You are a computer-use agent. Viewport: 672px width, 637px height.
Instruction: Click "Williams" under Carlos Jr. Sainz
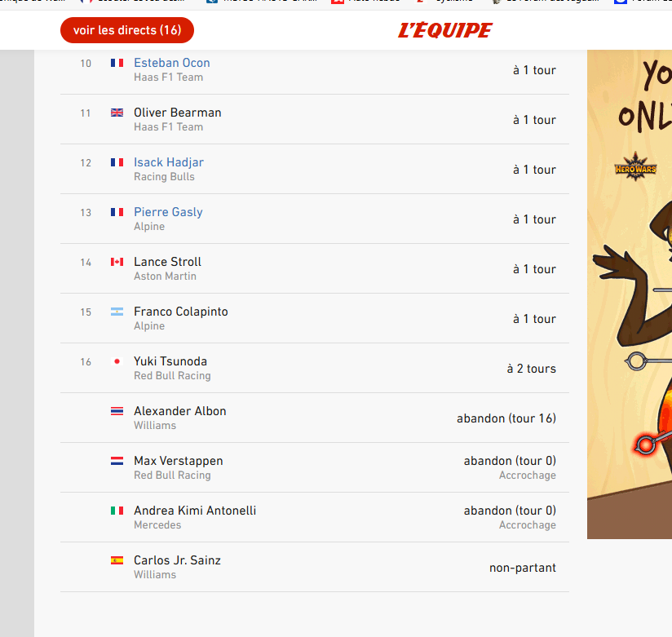click(155, 574)
